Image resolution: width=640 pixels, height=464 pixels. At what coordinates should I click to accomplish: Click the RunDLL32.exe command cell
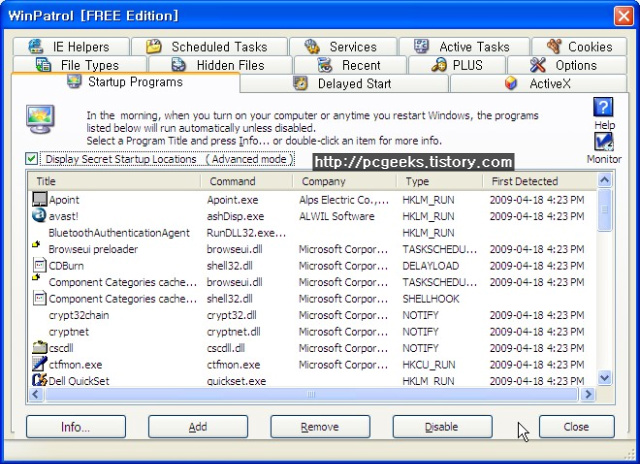[x=246, y=233]
